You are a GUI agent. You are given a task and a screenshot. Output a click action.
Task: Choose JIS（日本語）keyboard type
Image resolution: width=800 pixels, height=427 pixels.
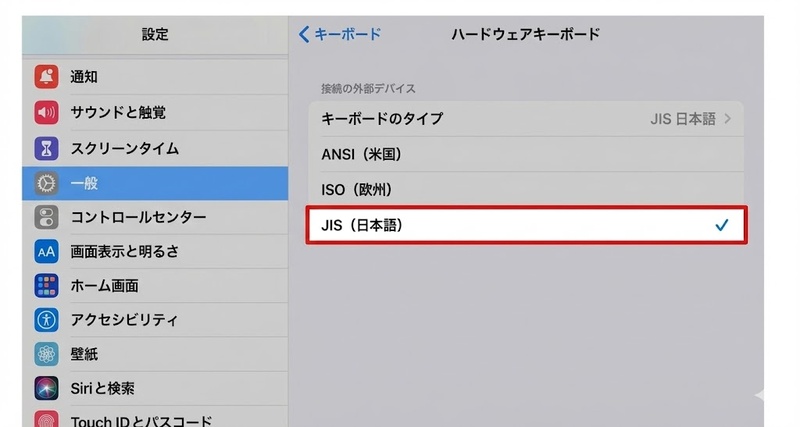point(527,225)
